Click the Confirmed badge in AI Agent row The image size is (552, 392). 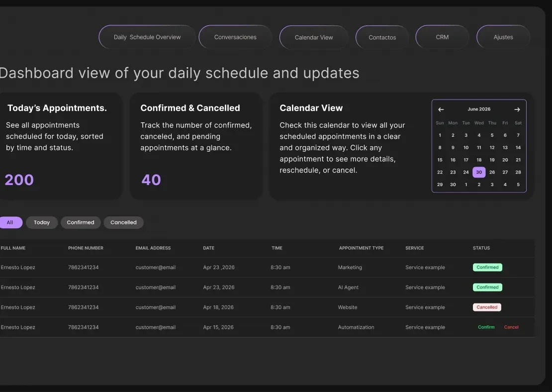(487, 288)
